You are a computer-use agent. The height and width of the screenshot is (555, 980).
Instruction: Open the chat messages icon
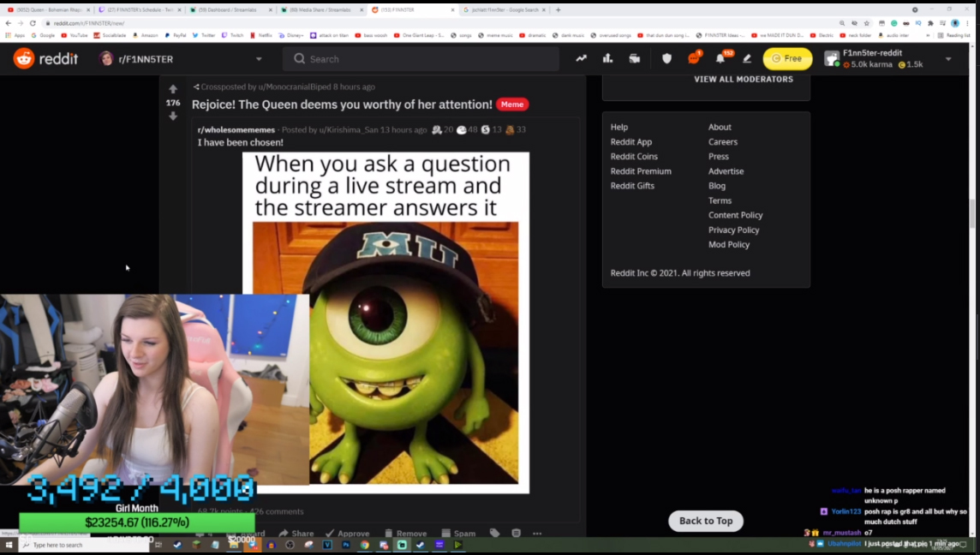694,59
